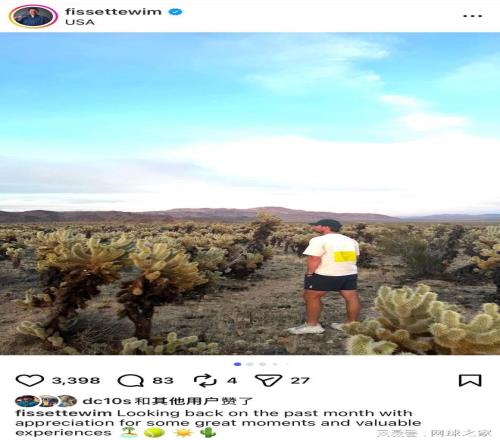The image size is (500, 440).
Task: Tap the liker avatars cluster
Action: click(x=46, y=401)
